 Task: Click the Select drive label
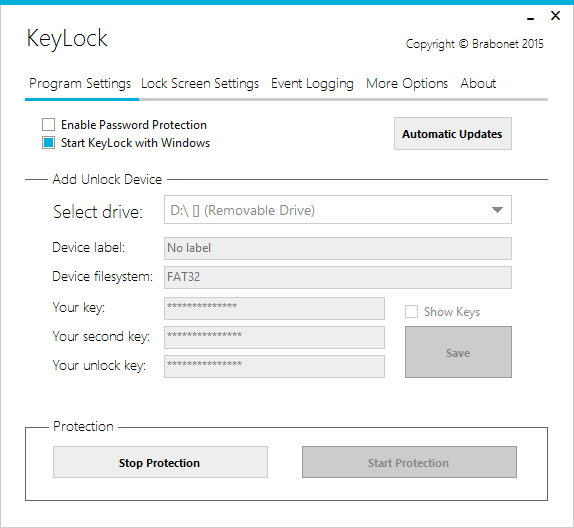(98, 212)
